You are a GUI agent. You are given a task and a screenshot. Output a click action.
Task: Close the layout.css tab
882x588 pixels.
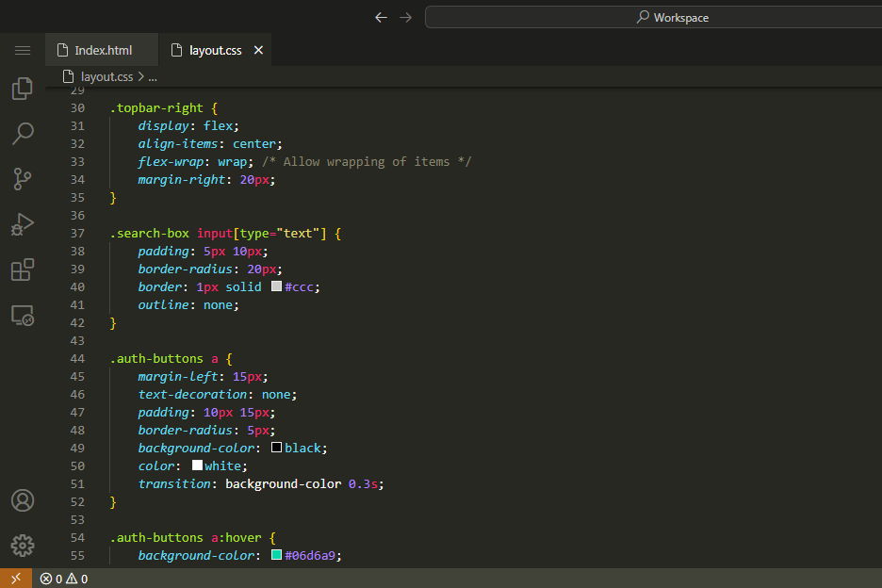259,50
